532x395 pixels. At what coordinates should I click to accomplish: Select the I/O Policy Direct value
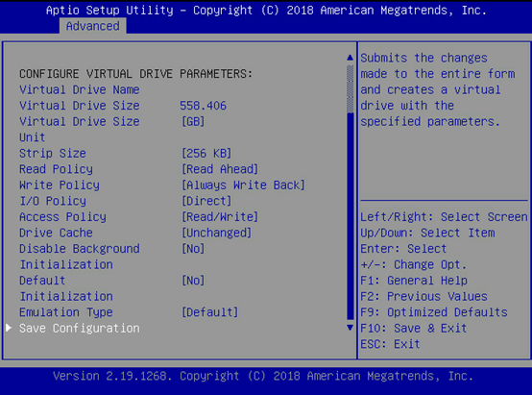[206, 201]
